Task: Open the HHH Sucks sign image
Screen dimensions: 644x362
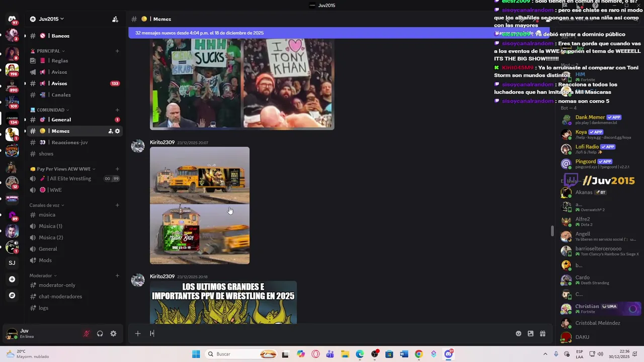Action: pyautogui.click(x=196, y=84)
